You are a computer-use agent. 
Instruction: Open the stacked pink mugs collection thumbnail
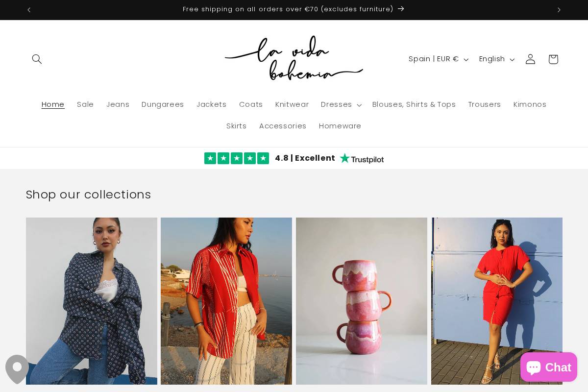[x=362, y=301]
